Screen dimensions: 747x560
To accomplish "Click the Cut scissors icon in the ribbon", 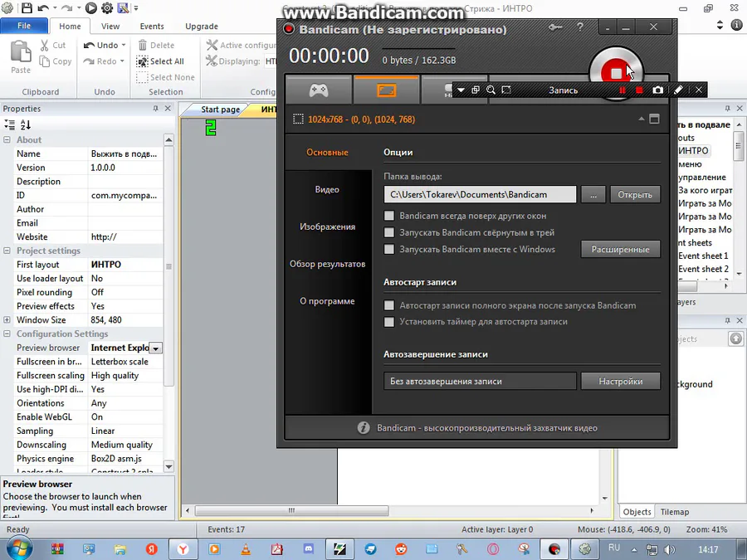I will (44, 46).
